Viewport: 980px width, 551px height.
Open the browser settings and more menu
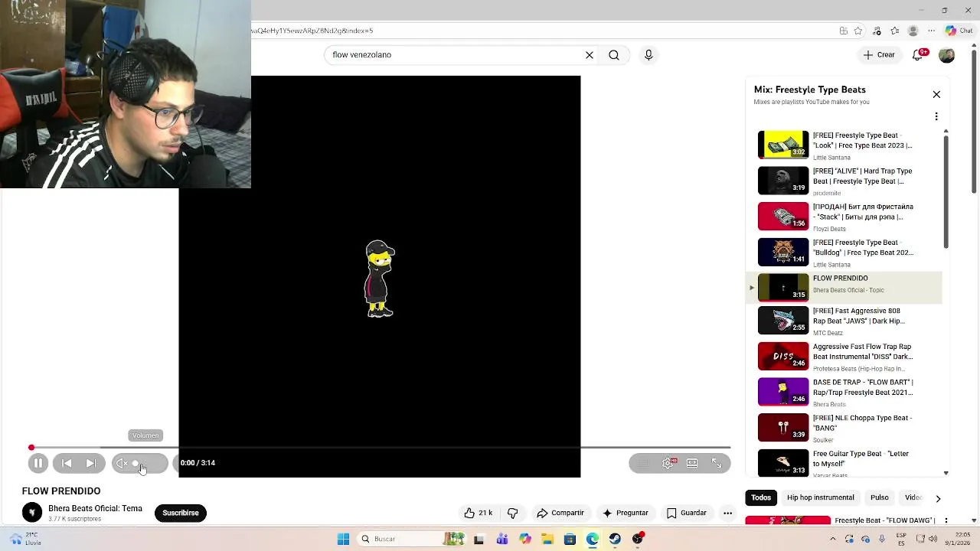931,31
